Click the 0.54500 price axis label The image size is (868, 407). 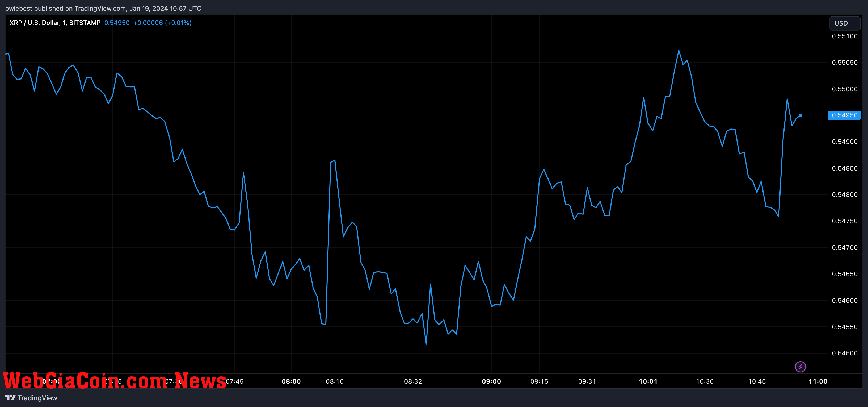pos(845,353)
